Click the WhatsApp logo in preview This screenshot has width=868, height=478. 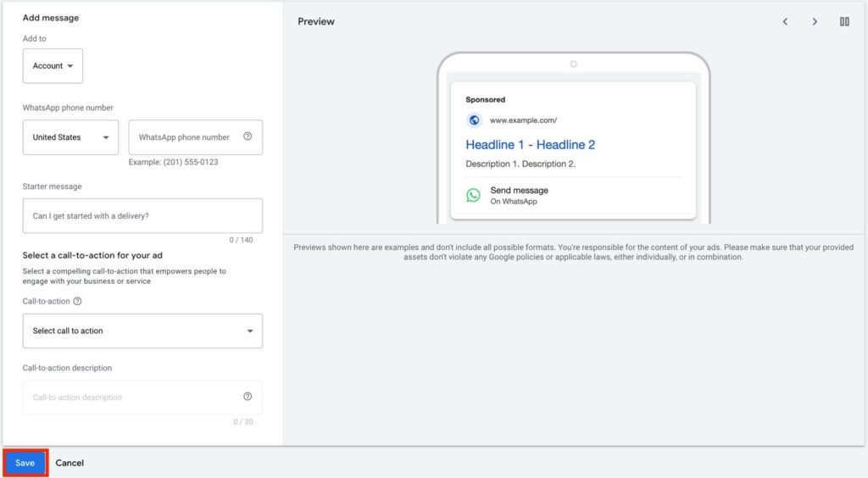click(x=473, y=195)
